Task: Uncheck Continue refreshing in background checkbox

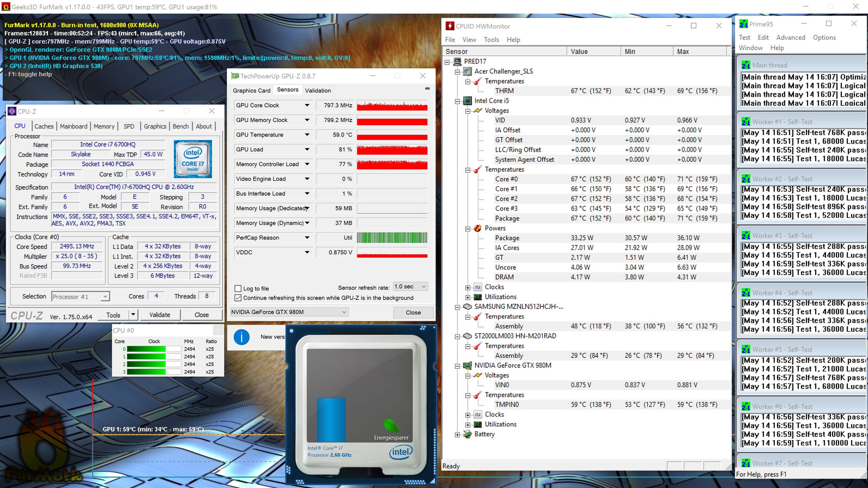Action: click(238, 298)
